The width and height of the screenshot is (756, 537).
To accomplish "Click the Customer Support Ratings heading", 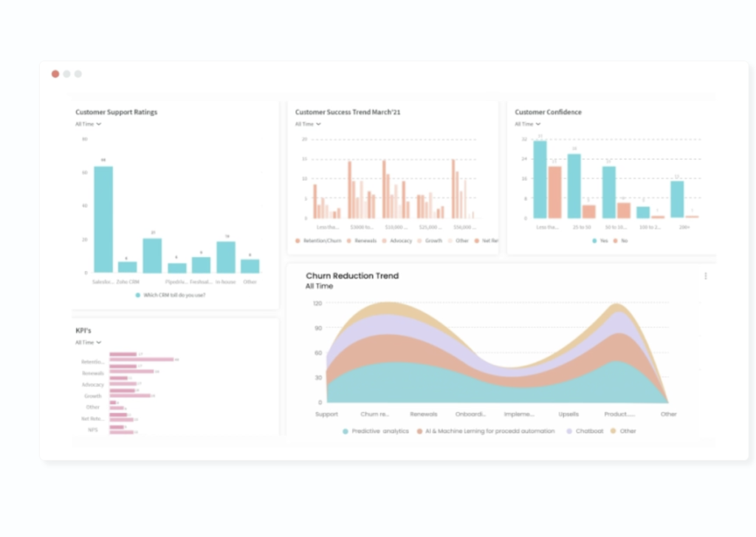I will pos(116,112).
